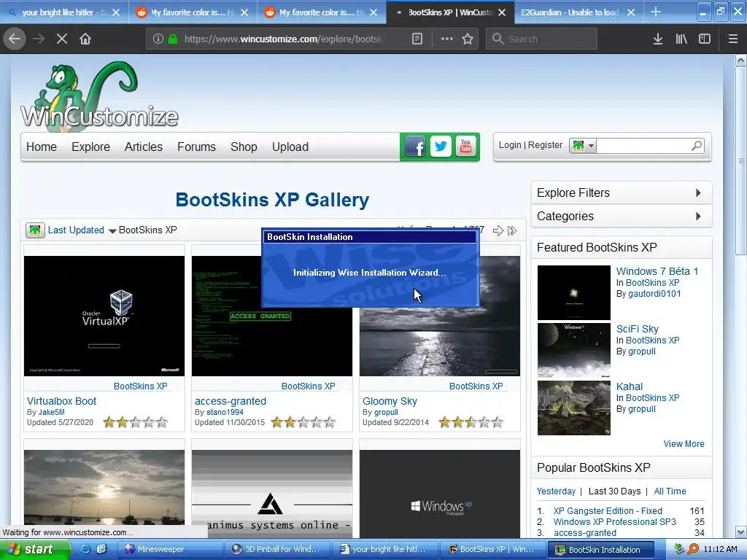Close the E2Guardian tab
747x560 pixels.
pos(631,13)
